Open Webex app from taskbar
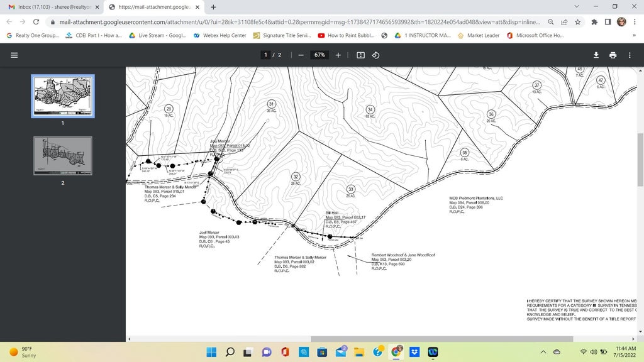 433,352
